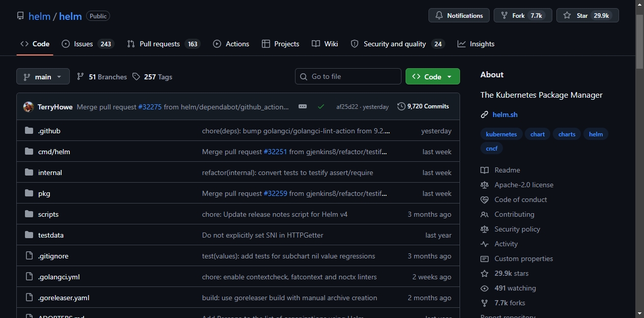Click the scale icon beside Apache-2.0 license

[x=485, y=185]
